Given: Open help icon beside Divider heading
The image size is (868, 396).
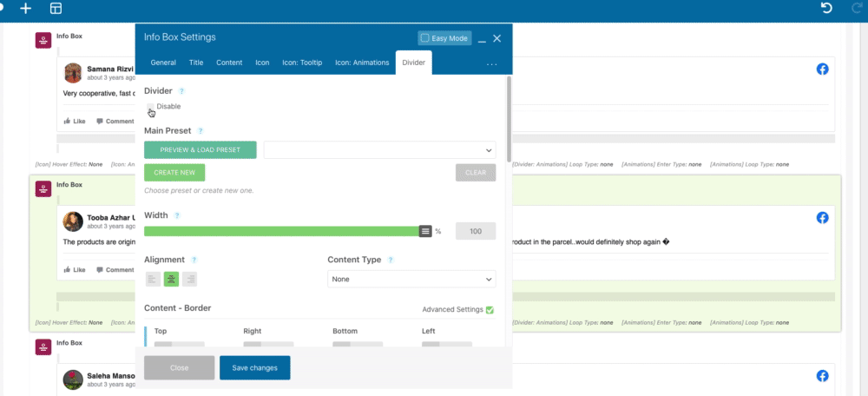Looking at the screenshot, I should click(x=181, y=91).
